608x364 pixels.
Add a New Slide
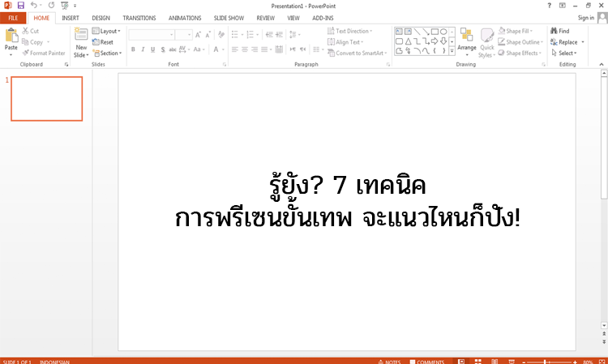[x=81, y=43]
